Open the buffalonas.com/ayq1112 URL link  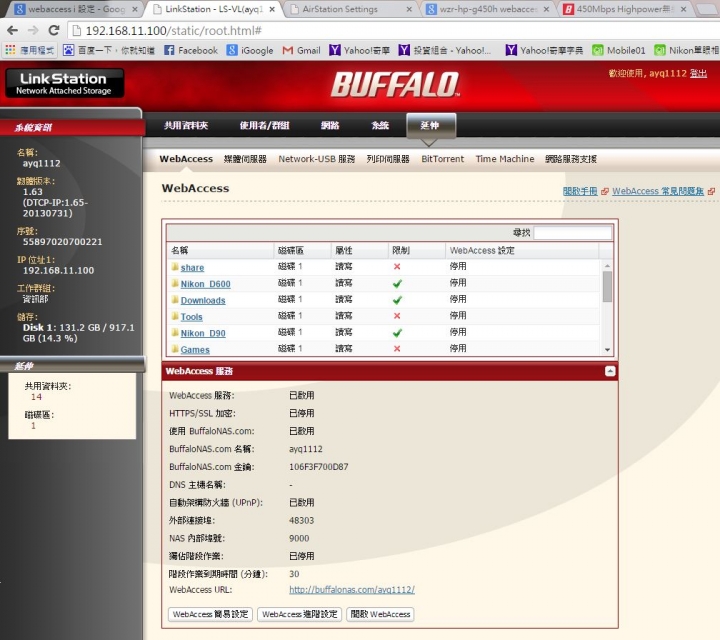tap(352, 589)
